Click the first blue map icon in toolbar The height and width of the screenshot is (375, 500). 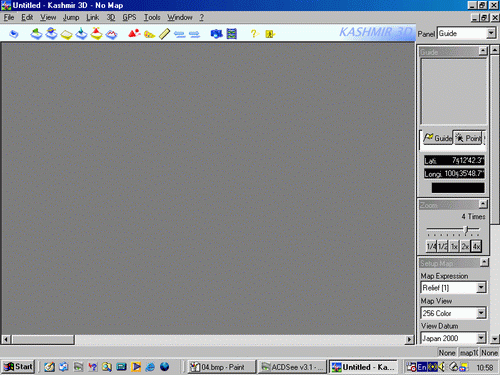[x=14, y=34]
